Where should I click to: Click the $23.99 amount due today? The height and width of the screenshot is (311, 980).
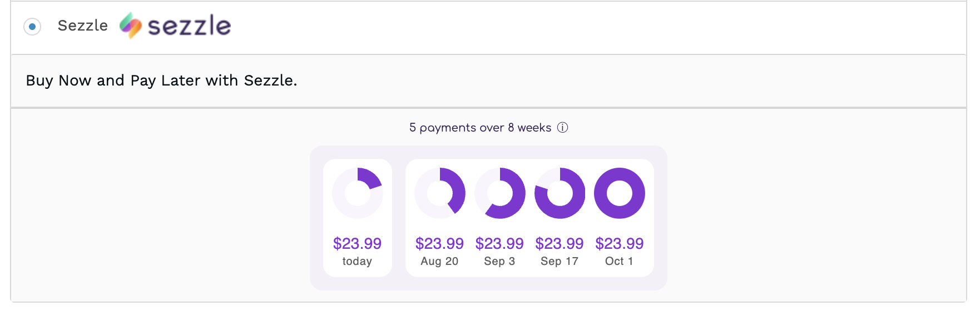(357, 243)
